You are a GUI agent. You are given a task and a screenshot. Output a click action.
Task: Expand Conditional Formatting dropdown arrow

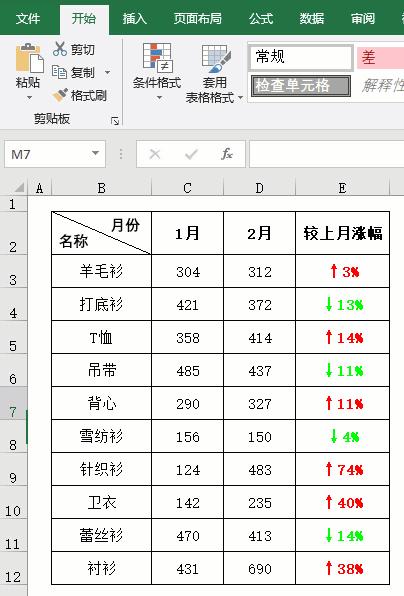[x=159, y=98]
